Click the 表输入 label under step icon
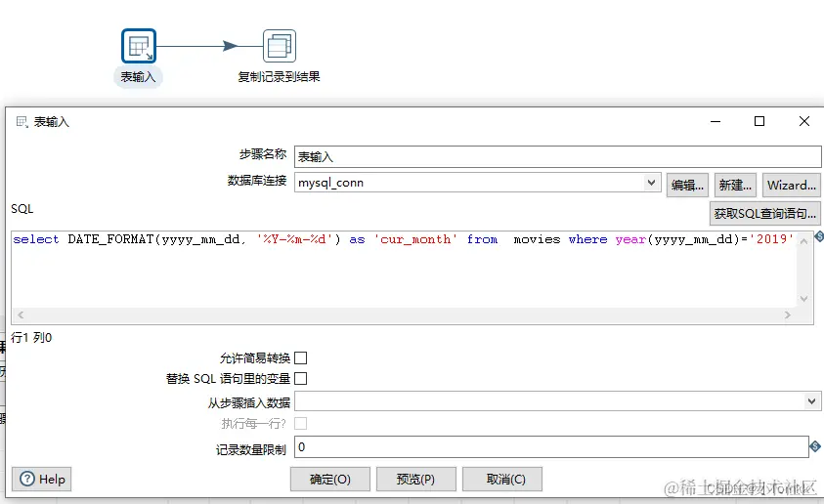Image resolution: width=824 pixels, height=504 pixels. 138,77
